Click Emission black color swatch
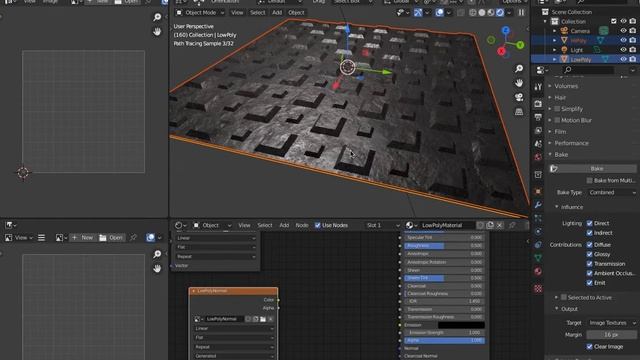 coord(461,325)
